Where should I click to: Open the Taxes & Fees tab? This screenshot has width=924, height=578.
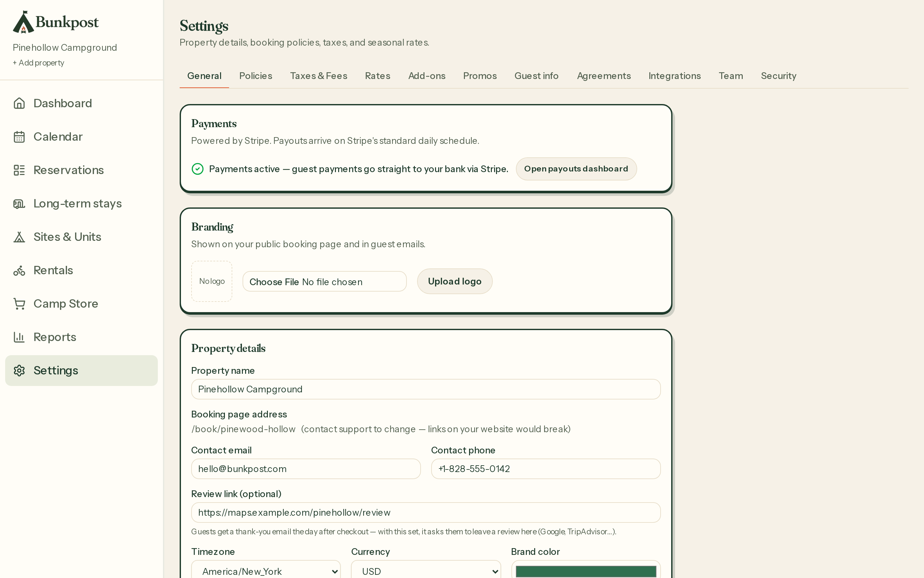coord(319,76)
